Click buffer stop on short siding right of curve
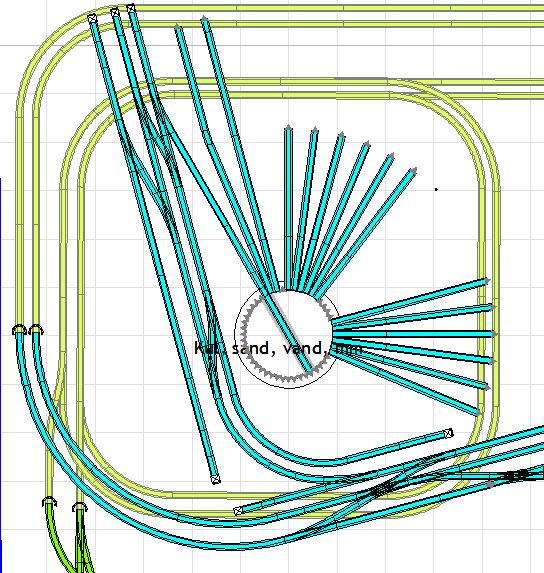The width and height of the screenshot is (544, 573). point(449,433)
